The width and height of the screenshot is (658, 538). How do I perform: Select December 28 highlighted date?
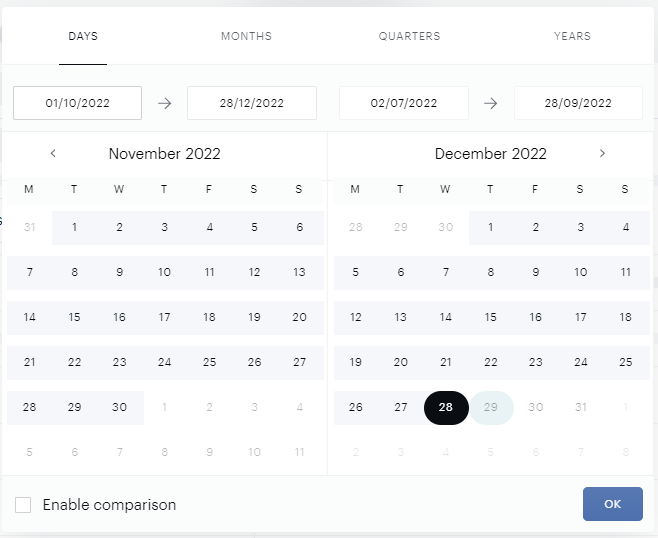coord(446,408)
